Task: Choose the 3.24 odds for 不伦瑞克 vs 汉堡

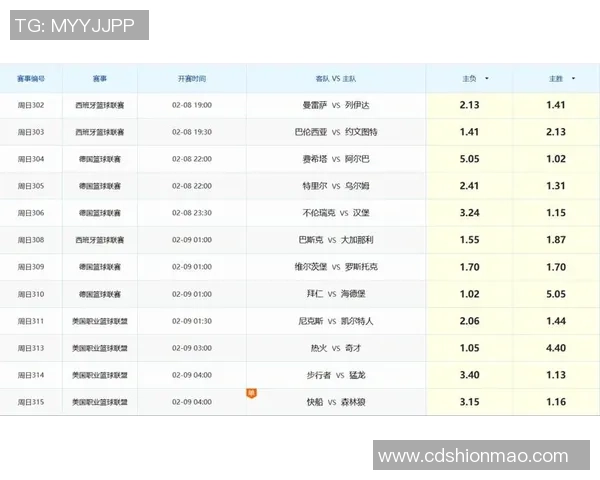Action: click(x=470, y=213)
